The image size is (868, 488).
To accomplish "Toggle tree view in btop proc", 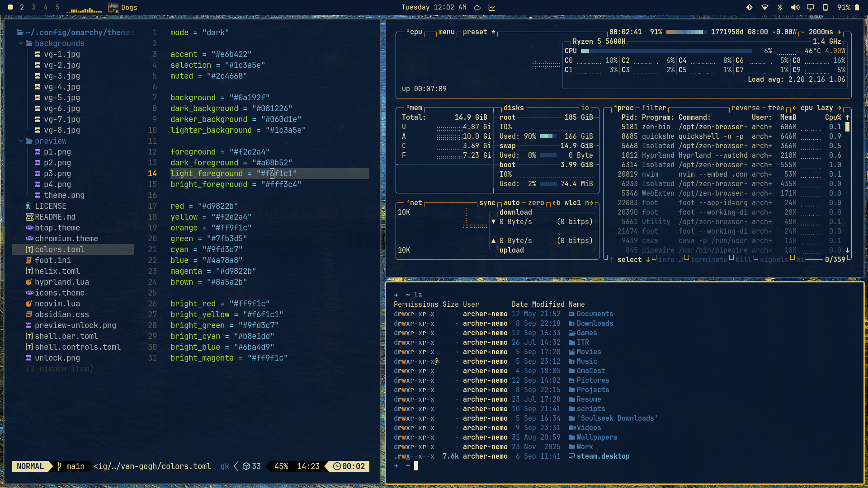I will [776, 108].
